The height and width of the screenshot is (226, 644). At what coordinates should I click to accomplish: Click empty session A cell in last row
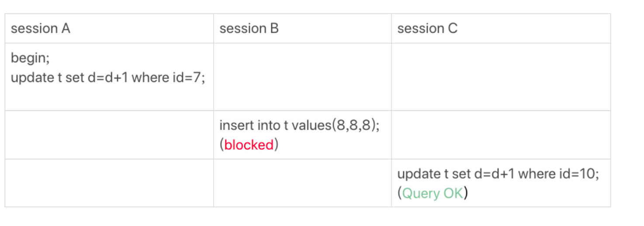coord(109,183)
